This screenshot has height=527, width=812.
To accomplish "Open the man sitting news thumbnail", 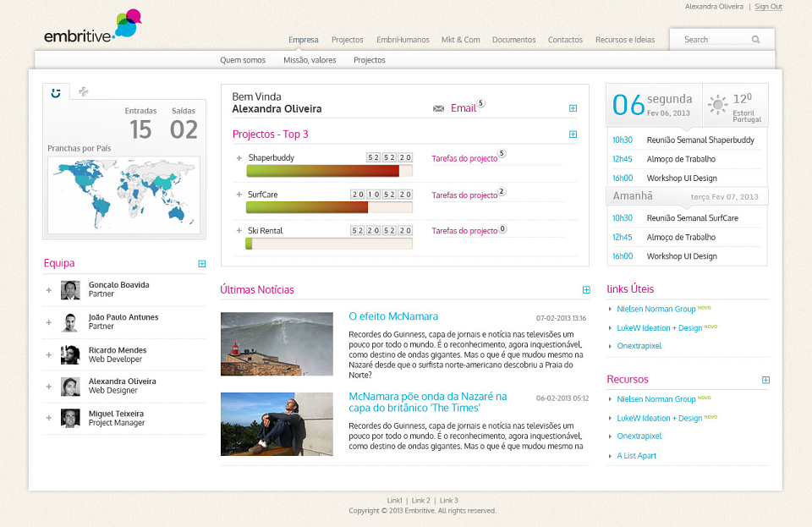I will click(277, 424).
